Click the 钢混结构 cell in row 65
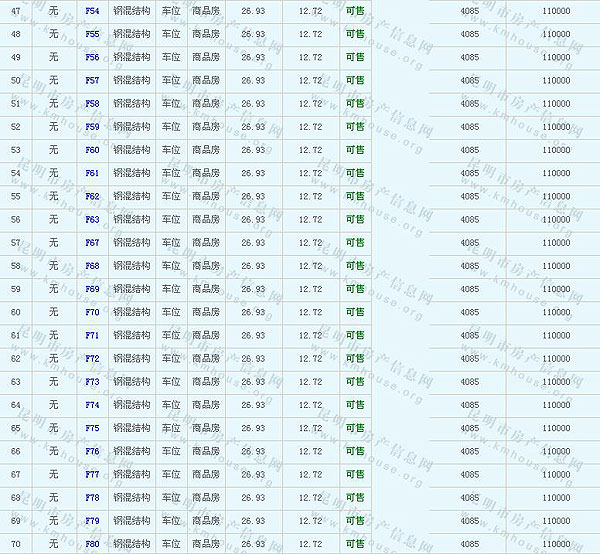The width and height of the screenshot is (600, 554). pyautogui.click(x=131, y=428)
